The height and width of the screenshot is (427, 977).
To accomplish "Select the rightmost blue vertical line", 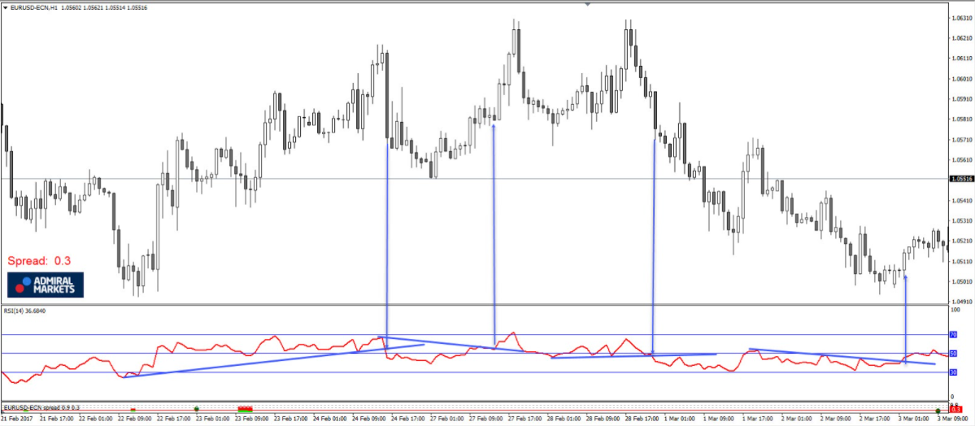I will click(x=906, y=320).
